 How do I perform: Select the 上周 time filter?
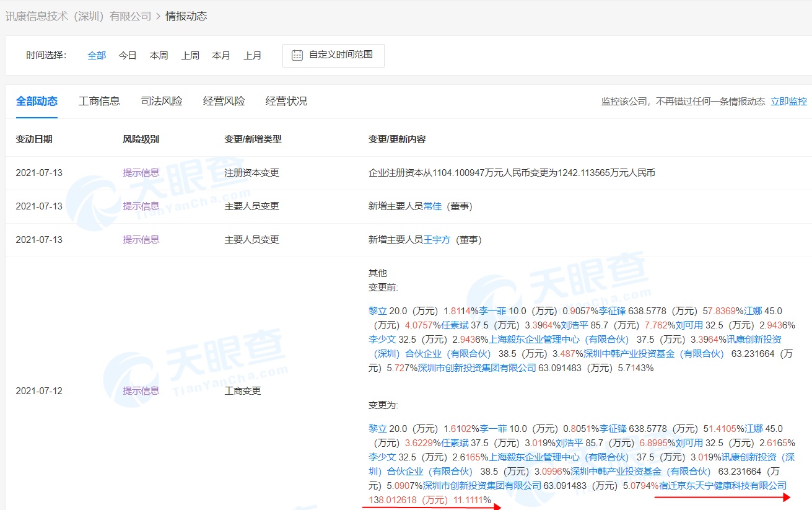[x=190, y=55]
